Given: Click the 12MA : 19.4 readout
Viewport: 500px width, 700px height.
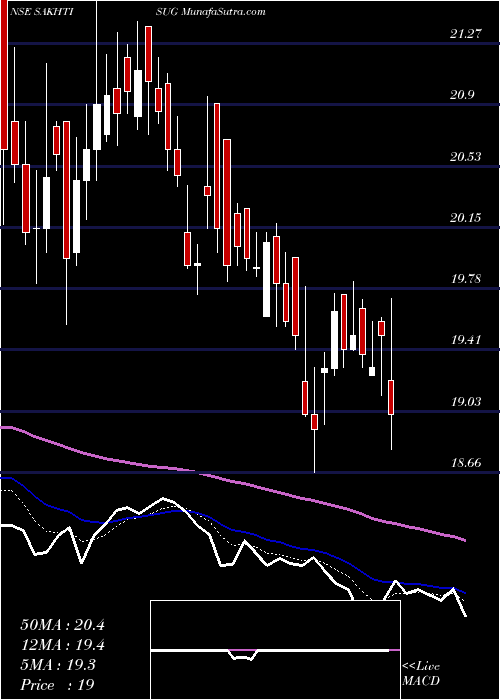Looking at the screenshot, I should pos(62,645).
